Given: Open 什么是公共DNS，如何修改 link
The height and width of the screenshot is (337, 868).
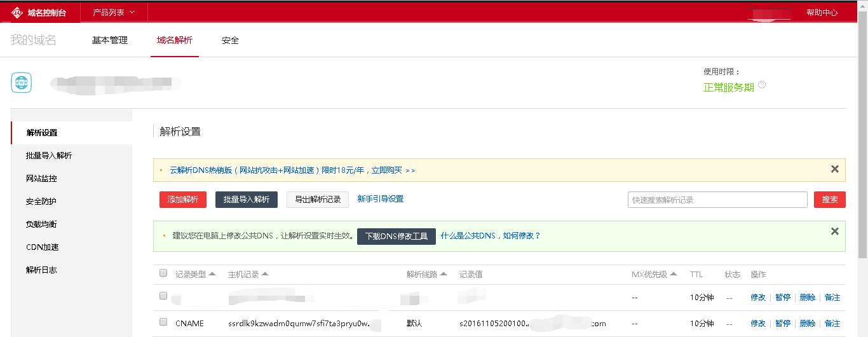Looking at the screenshot, I should tap(491, 236).
